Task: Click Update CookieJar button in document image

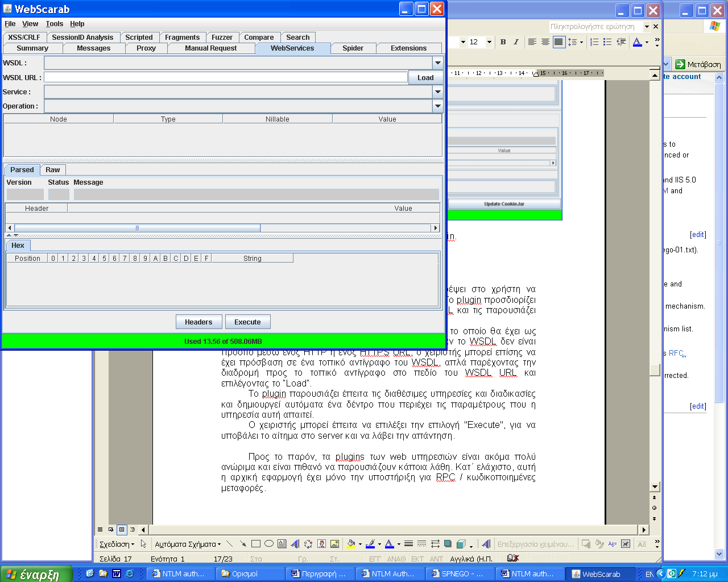Action: click(504, 204)
